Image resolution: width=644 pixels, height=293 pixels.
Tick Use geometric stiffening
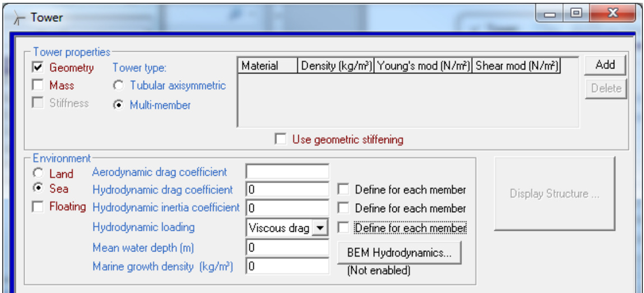[x=281, y=139]
